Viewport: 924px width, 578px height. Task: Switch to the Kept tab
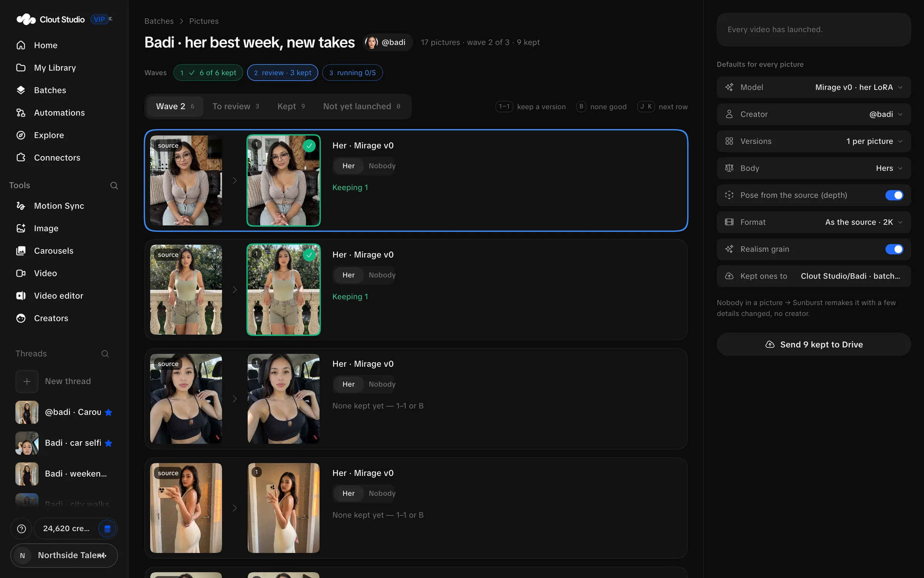click(x=291, y=106)
